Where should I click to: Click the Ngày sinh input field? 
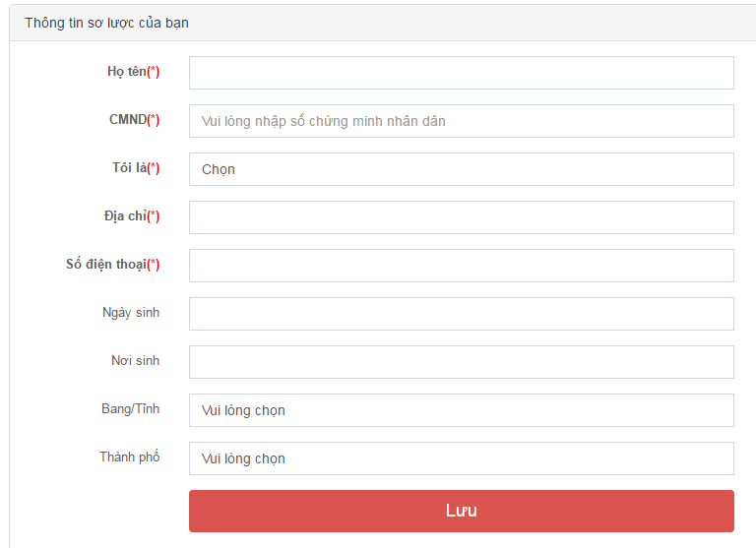point(461,314)
